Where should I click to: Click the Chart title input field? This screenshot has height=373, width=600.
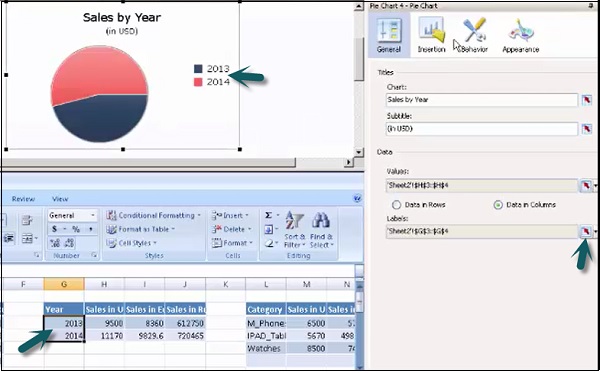(x=482, y=100)
